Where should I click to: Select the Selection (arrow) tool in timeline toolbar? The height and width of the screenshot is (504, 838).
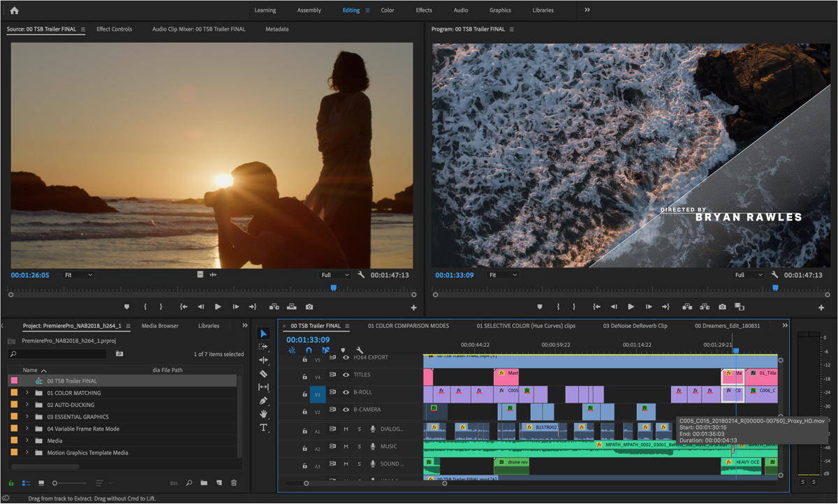click(x=263, y=334)
